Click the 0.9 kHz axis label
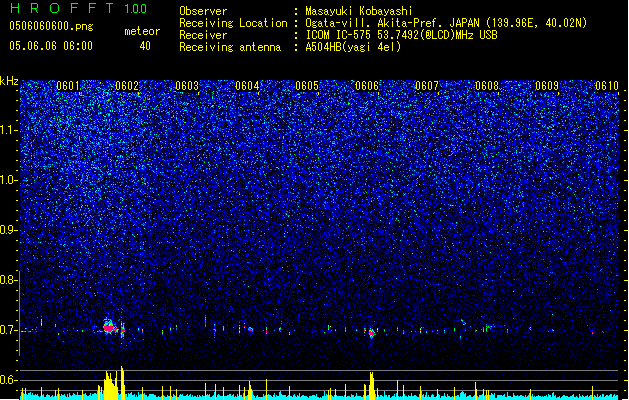 [x=8, y=230]
